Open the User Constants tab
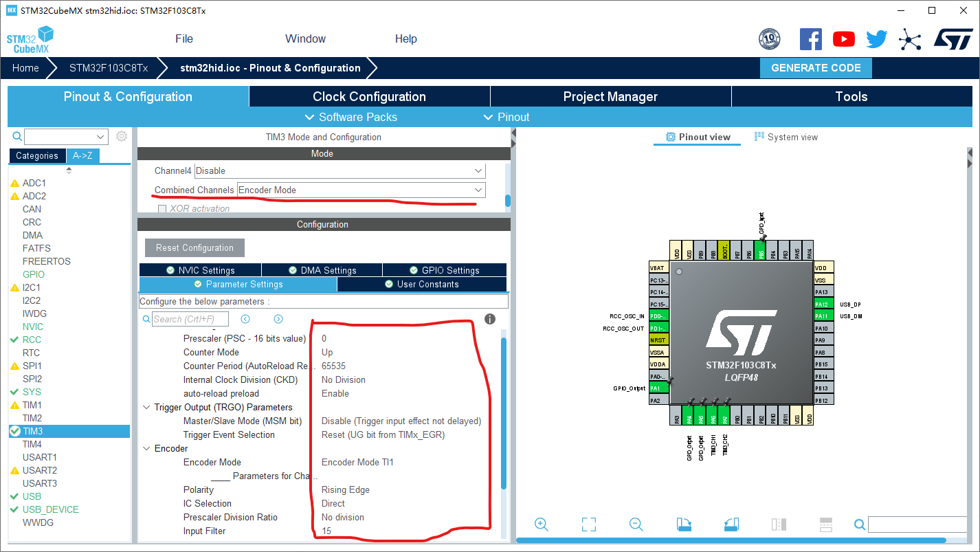The width and height of the screenshot is (980, 552). click(422, 284)
